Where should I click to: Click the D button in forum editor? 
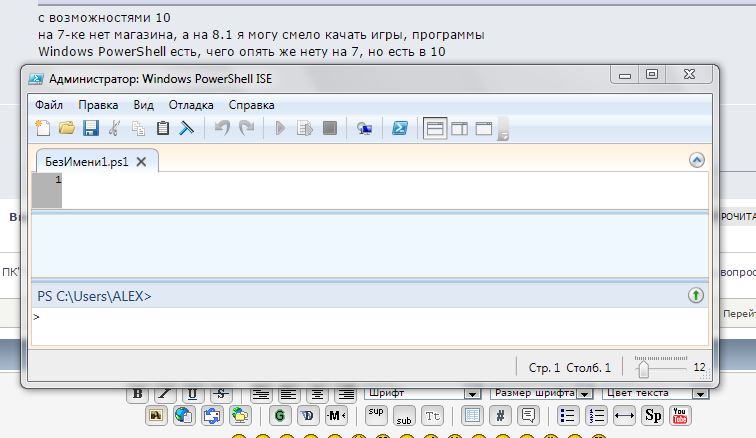pyautogui.click(x=308, y=415)
